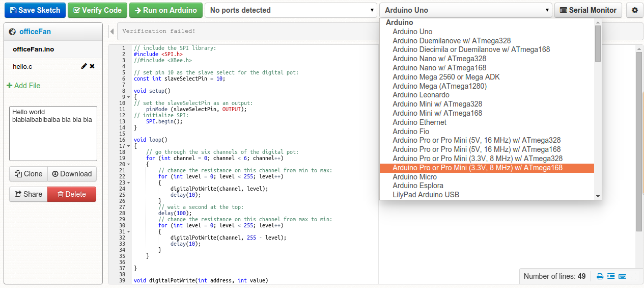This screenshot has height=288, width=644.
Task: Click the code editor vertical scrollbar
Action: (639, 142)
